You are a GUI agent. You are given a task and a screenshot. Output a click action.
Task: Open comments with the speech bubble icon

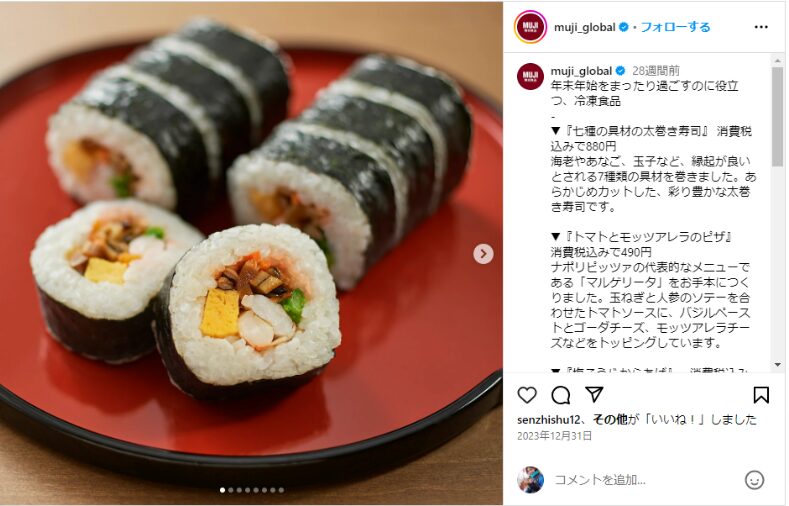(x=561, y=395)
